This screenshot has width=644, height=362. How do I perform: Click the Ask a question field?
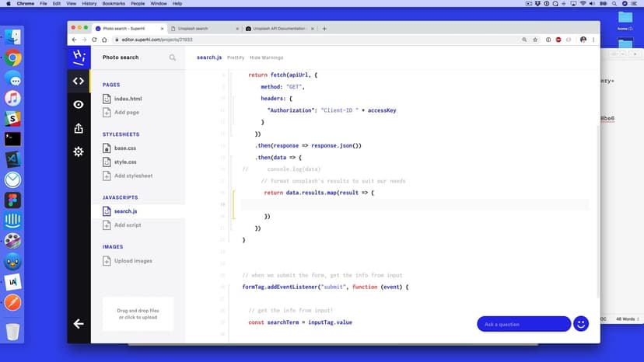[523, 324]
